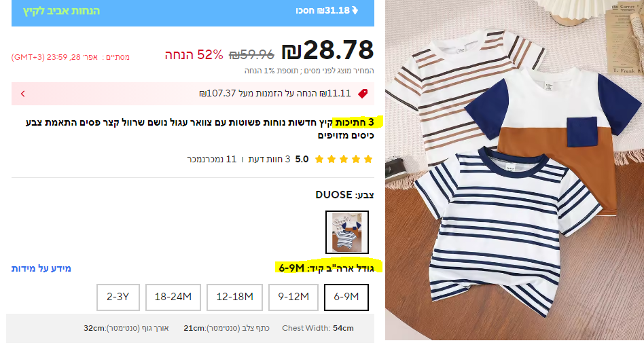Select size 9-12M
Image resolution: width=644 pixels, height=345 pixels.
[x=293, y=297]
